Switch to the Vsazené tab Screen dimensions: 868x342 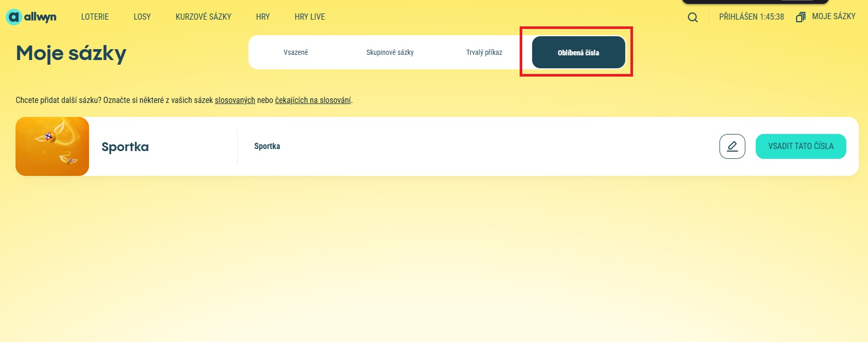[x=296, y=52]
